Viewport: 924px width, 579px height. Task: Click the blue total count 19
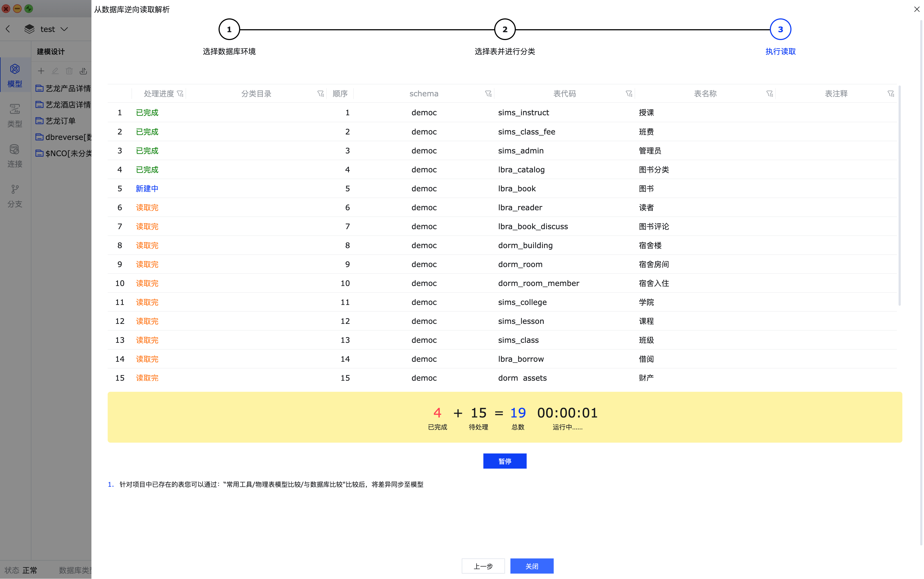[518, 413]
